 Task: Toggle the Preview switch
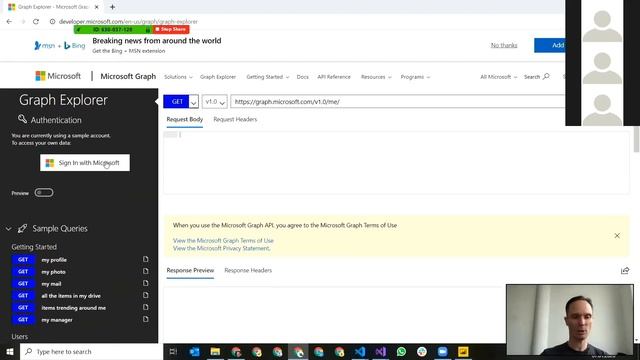point(44,193)
